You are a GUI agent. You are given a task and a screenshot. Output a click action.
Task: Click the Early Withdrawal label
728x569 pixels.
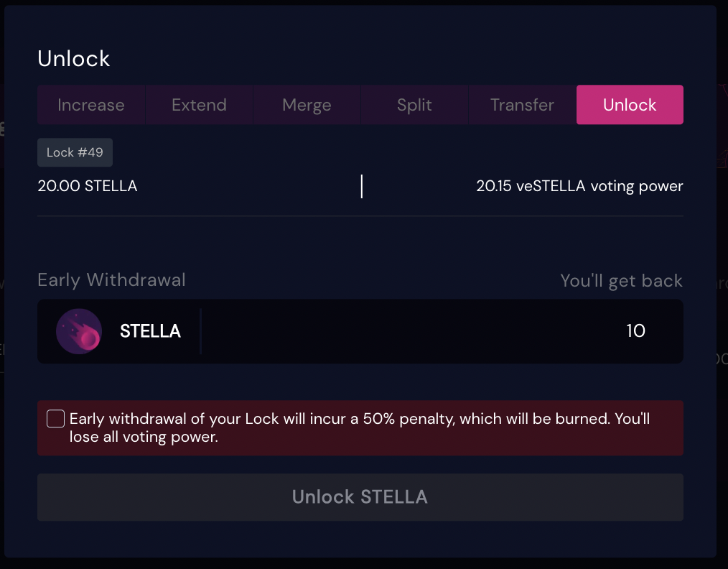(x=111, y=279)
